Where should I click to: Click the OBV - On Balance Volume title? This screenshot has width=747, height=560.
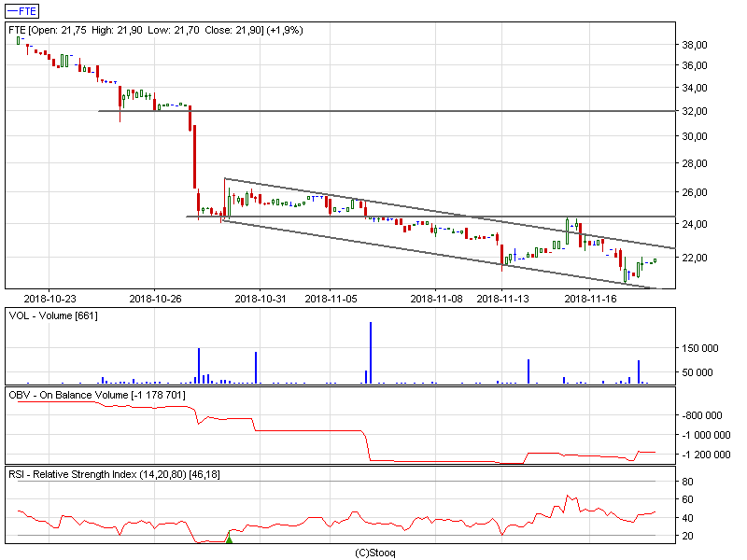(x=97, y=395)
